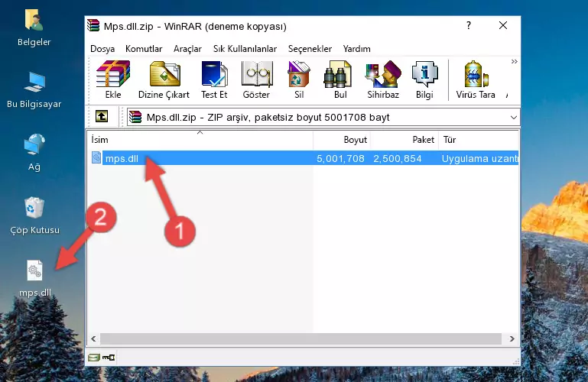Open the Seçenekler menu
Screen dimensions: 588x382
coord(310,49)
